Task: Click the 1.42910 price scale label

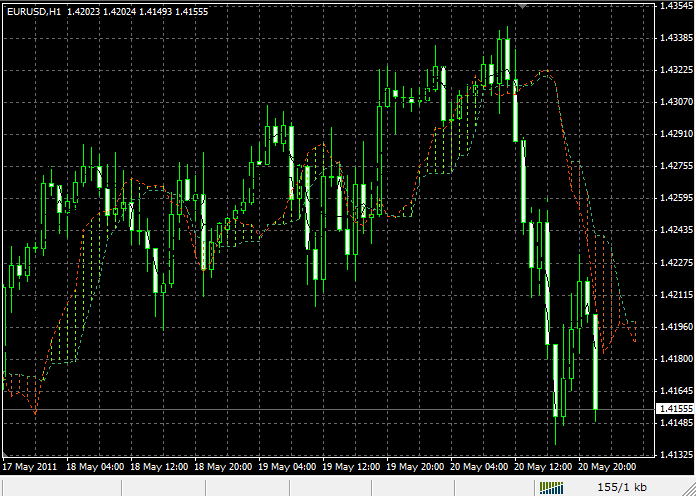Action: (676, 133)
